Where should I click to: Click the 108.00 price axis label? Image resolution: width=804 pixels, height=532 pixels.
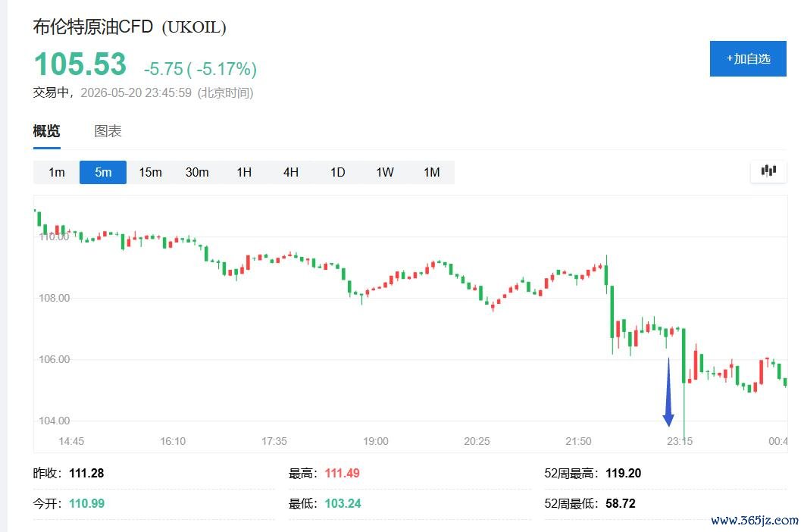pyautogui.click(x=54, y=298)
